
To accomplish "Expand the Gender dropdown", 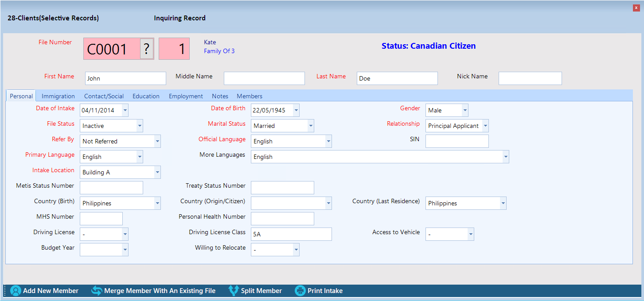I will click(464, 110).
